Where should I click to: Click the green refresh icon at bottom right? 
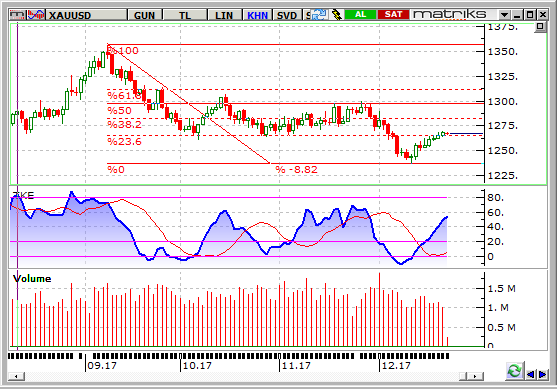click(x=514, y=371)
